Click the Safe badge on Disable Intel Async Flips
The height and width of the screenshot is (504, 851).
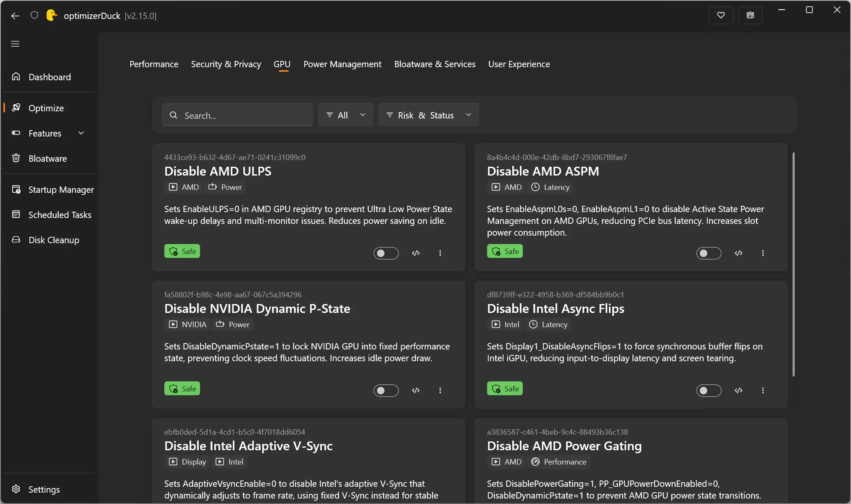tap(505, 388)
